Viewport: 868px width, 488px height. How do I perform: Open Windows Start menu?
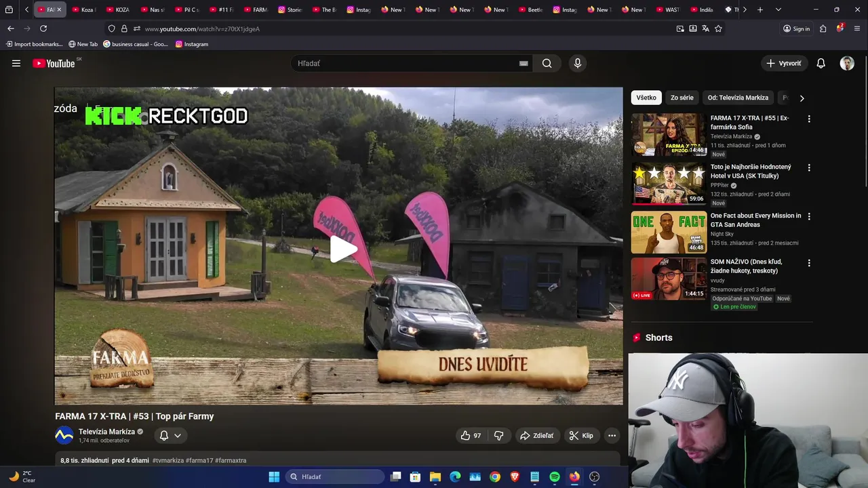click(274, 476)
